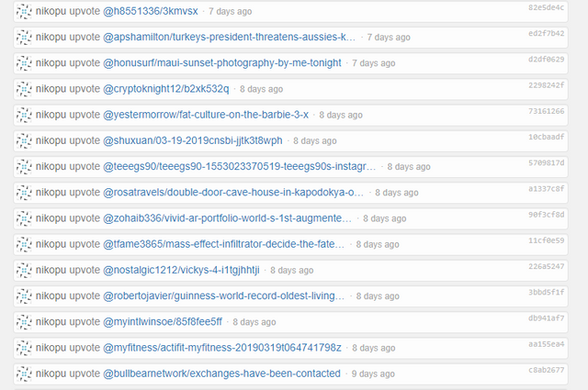Click avatar icon in the cryptoknight12 row

(24, 89)
